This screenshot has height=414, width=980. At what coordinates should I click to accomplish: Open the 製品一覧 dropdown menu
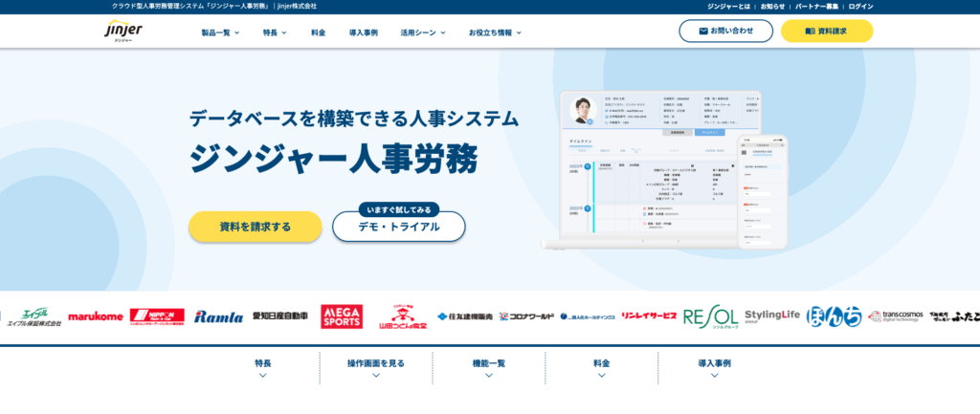pos(220,33)
